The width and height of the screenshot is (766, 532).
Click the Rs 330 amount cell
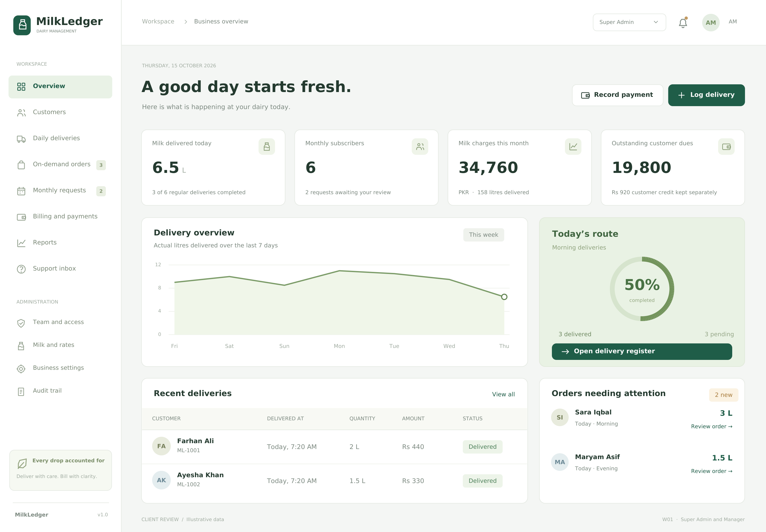tap(413, 481)
